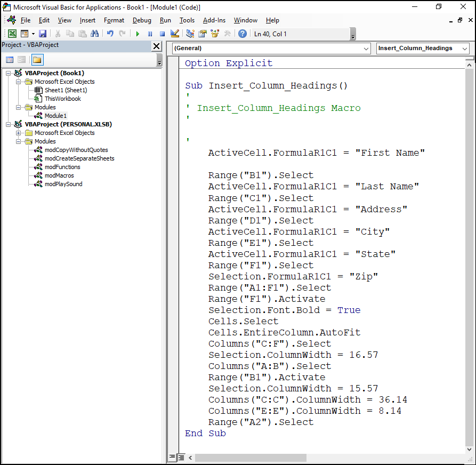Open Object Browser toolbar icon
The image size is (476, 465).
215,34
